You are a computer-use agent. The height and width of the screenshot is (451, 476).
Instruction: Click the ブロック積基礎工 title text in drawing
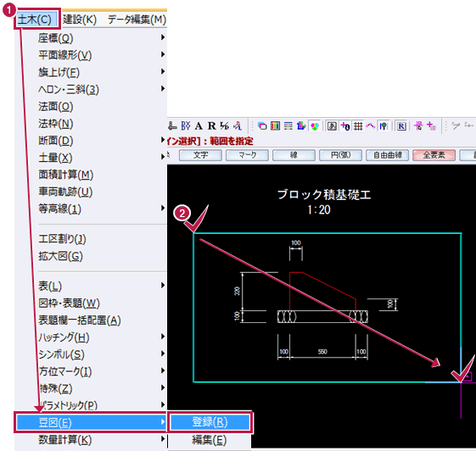click(324, 194)
